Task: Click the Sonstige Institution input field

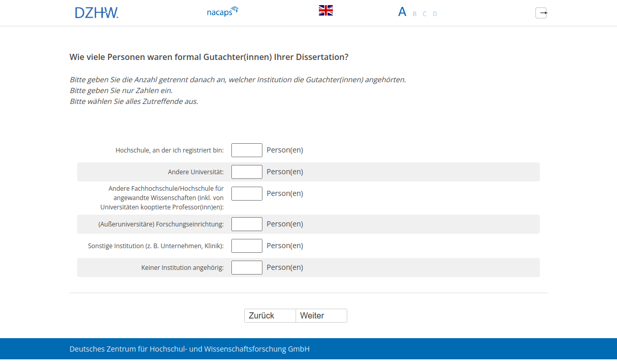Action: click(246, 246)
